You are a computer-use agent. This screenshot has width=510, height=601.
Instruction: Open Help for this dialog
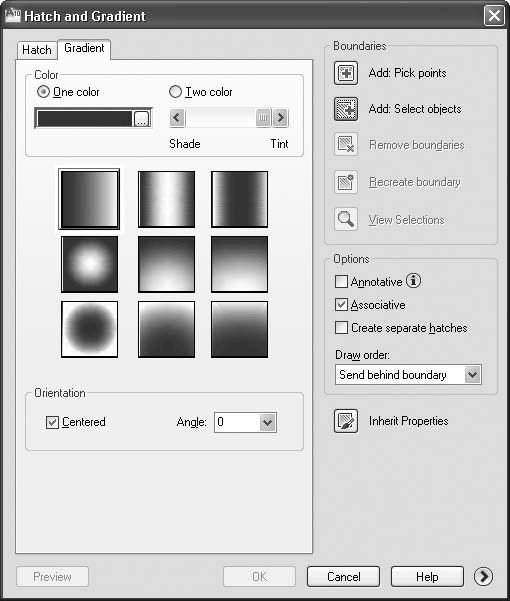click(x=427, y=576)
